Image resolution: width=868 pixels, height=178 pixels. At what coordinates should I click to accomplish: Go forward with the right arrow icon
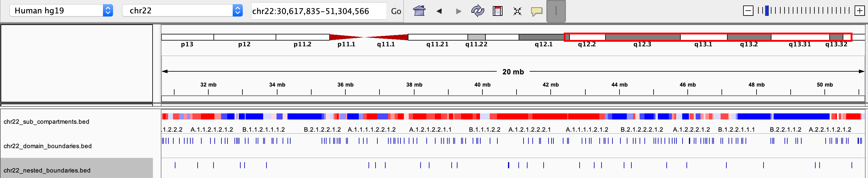click(458, 11)
